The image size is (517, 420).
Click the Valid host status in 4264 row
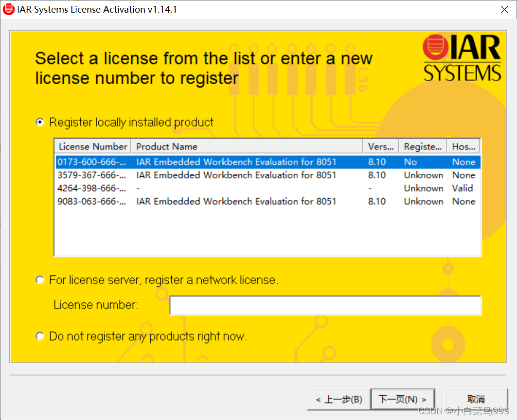tap(462, 188)
